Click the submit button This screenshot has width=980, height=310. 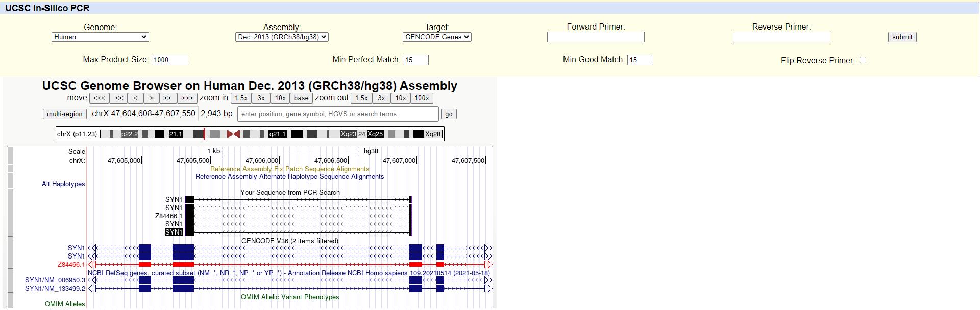tap(902, 37)
